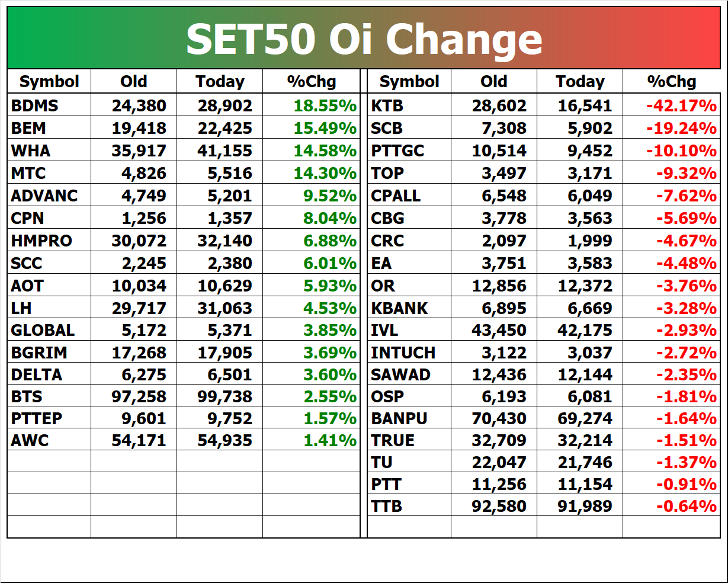Select the SCB -19.24% change cell
728x583 pixels.
671,128
